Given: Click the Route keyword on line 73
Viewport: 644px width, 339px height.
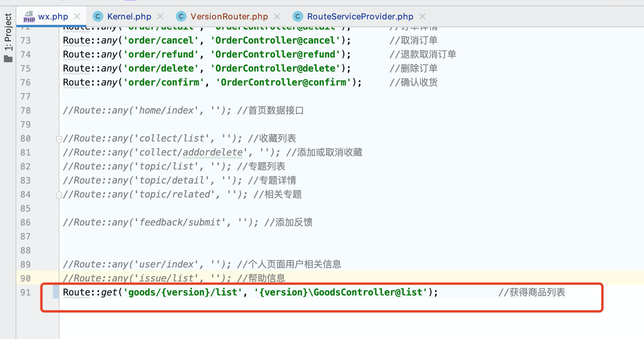Looking at the screenshot, I should tap(77, 40).
